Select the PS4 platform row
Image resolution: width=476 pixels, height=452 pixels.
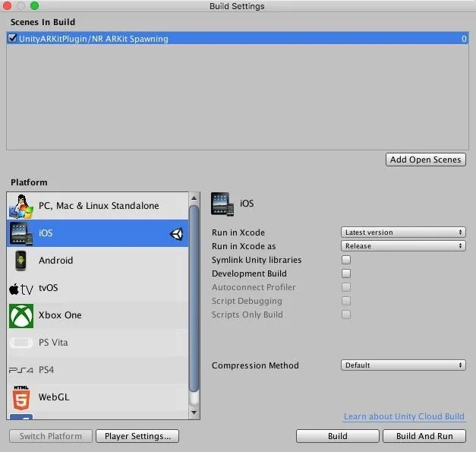coord(97,370)
